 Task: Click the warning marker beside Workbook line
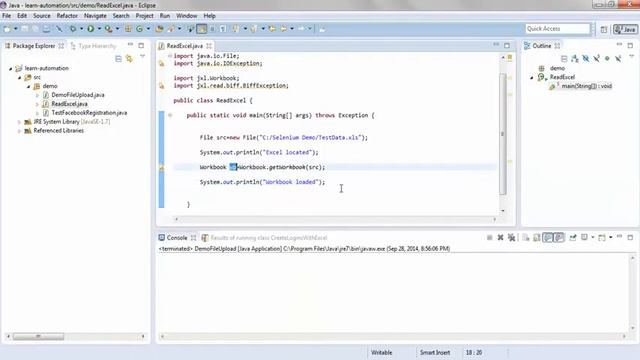pyautogui.click(x=162, y=168)
